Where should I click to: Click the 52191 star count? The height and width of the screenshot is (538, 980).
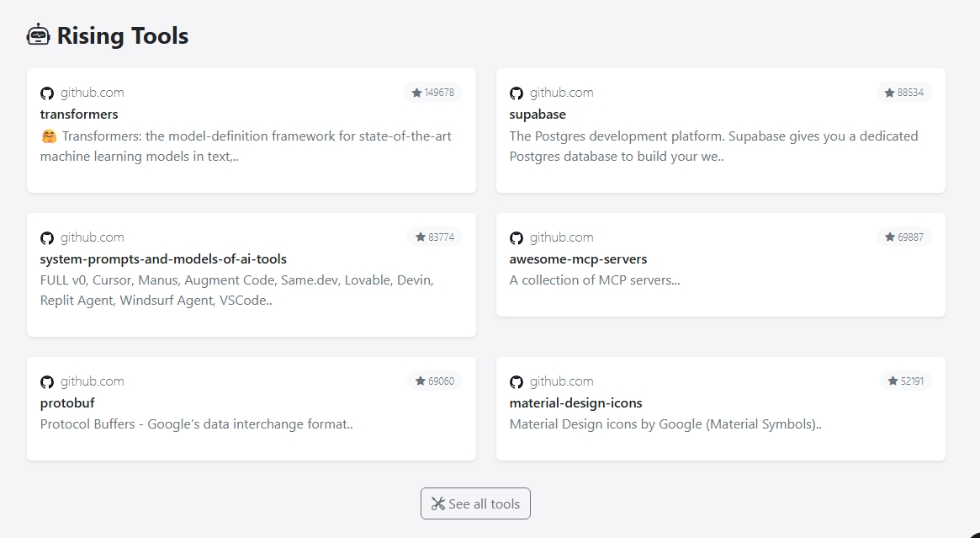pos(913,381)
